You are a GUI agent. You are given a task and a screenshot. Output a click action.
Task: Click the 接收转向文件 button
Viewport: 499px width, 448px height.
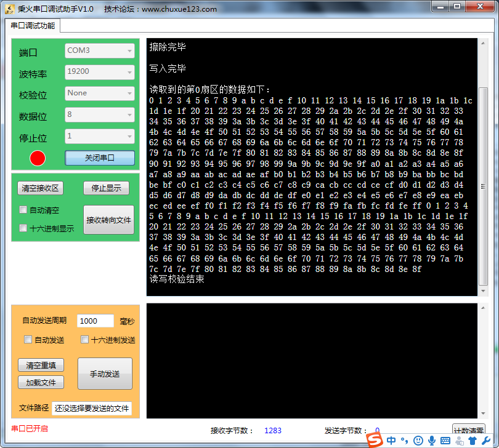(108, 220)
